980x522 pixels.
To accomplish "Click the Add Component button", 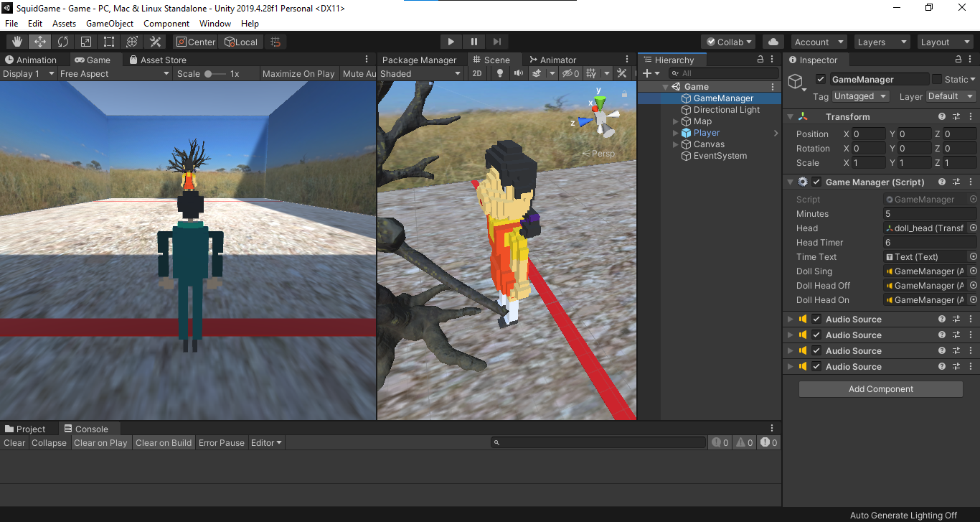I will [x=881, y=388].
